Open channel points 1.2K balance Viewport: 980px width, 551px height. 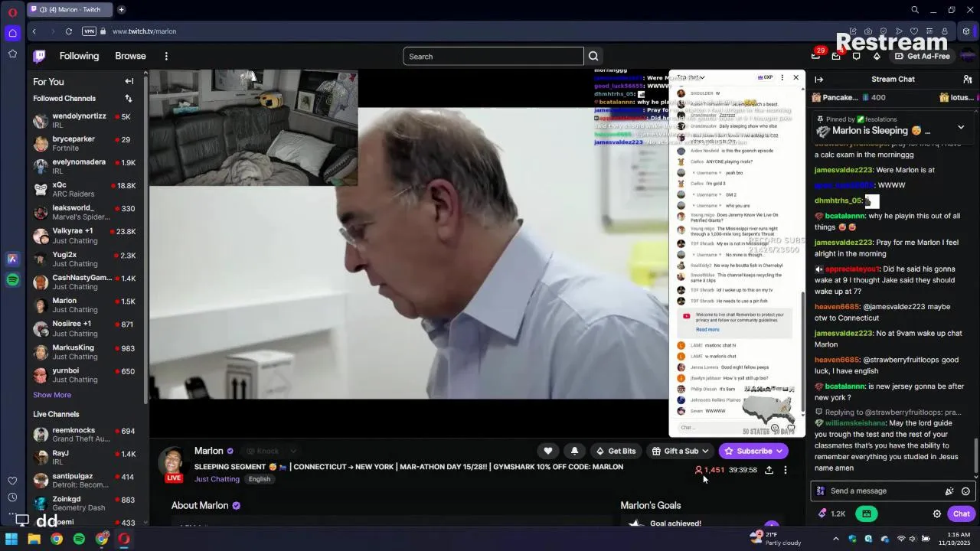(x=832, y=514)
